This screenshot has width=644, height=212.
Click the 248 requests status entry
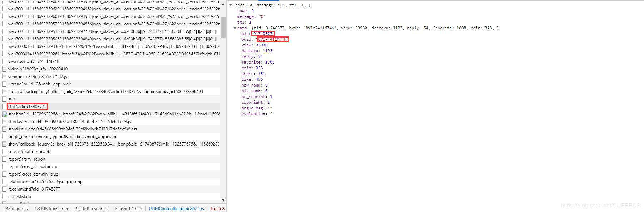tap(15, 209)
